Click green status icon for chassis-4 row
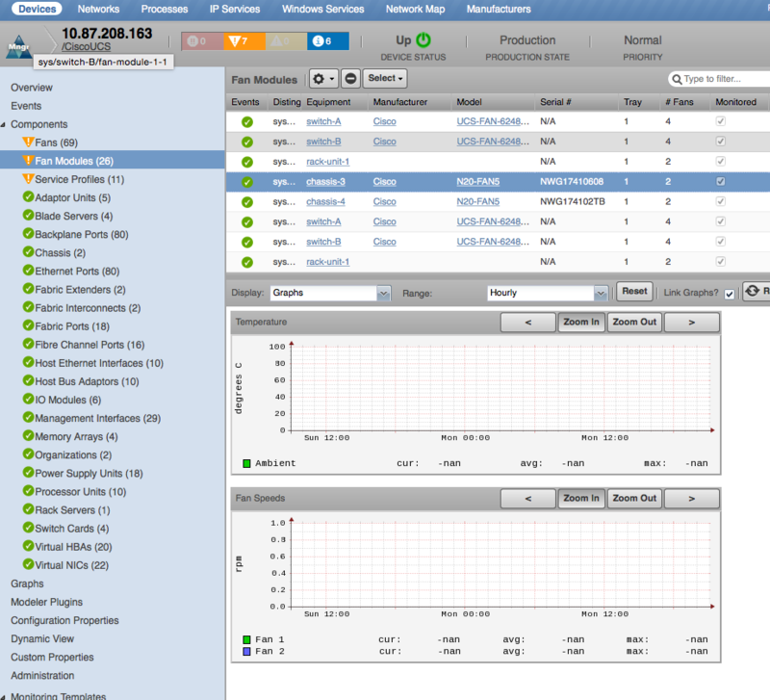The width and height of the screenshot is (770, 700). tap(247, 202)
